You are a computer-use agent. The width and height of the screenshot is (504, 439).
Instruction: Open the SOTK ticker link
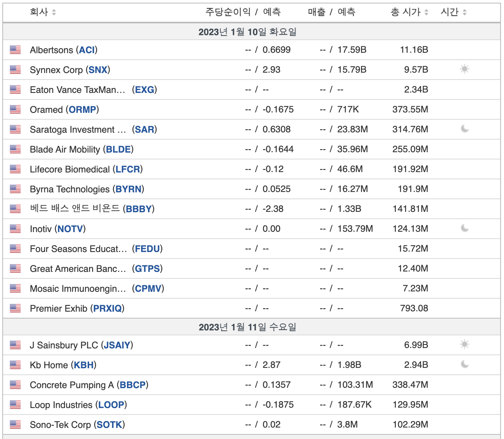pyautogui.click(x=109, y=425)
